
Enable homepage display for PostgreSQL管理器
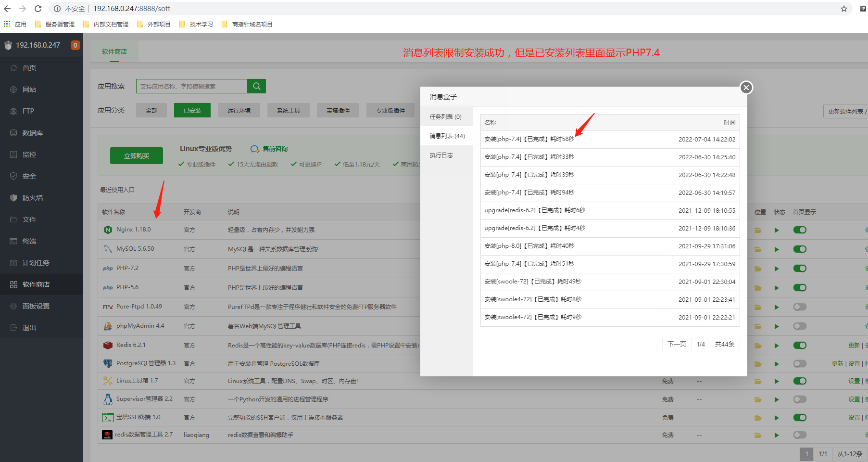coord(800,364)
